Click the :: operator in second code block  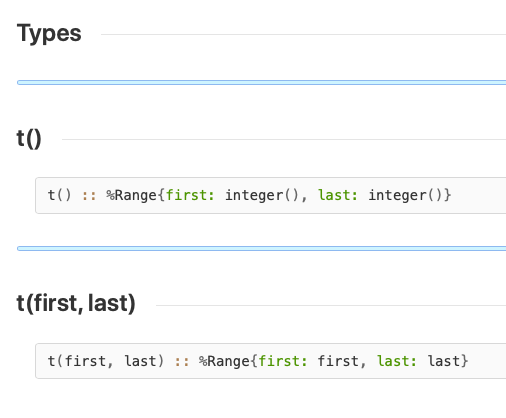[x=182, y=362]
